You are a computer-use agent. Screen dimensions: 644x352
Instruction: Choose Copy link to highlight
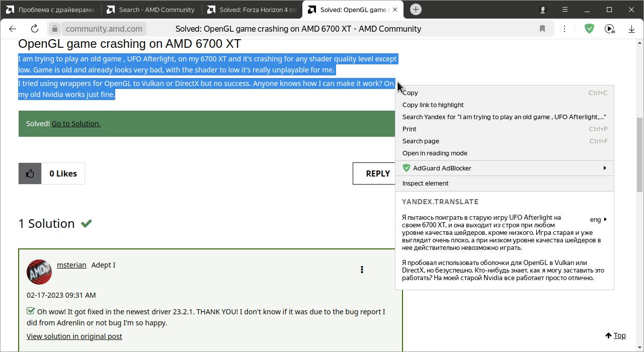pyautogui.click(x=505, y=105)
